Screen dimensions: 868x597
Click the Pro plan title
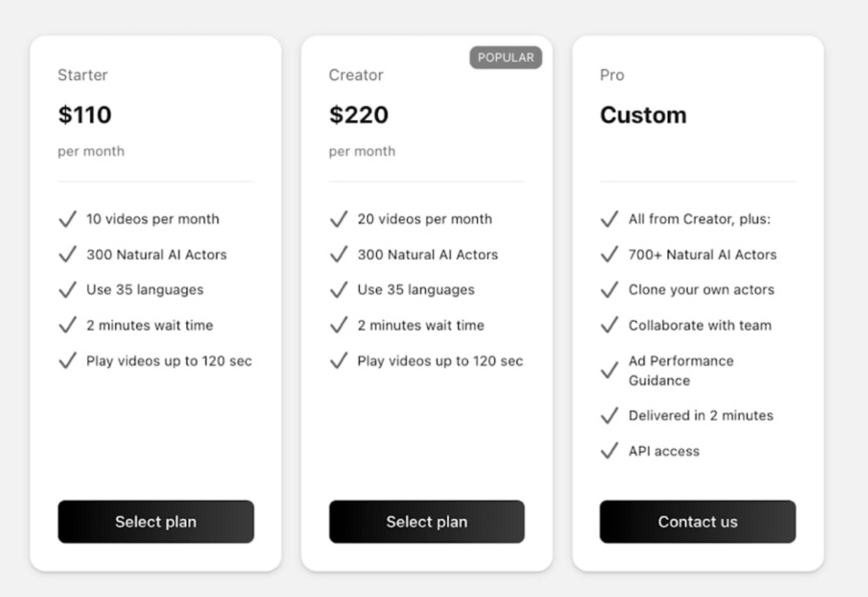point(612,75)
